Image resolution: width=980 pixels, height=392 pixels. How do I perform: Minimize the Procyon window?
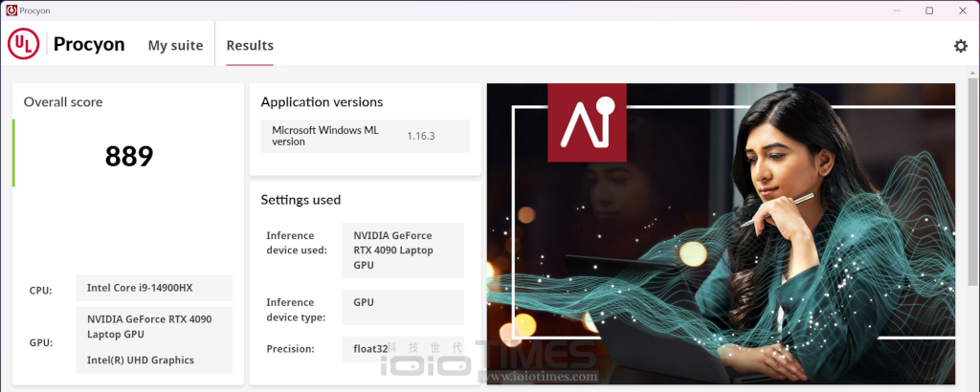[x=897, y=11]
